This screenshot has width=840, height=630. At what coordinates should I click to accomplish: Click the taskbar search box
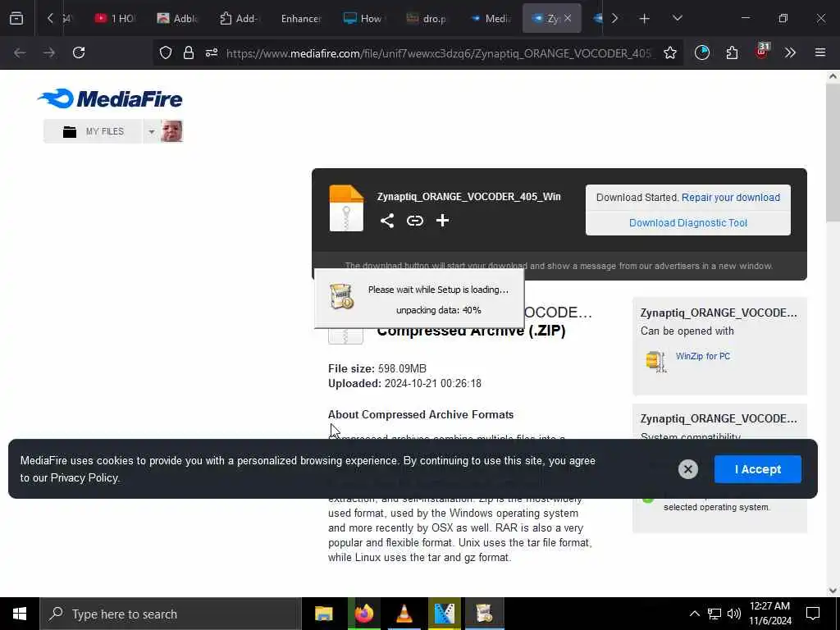click(171, 614)
